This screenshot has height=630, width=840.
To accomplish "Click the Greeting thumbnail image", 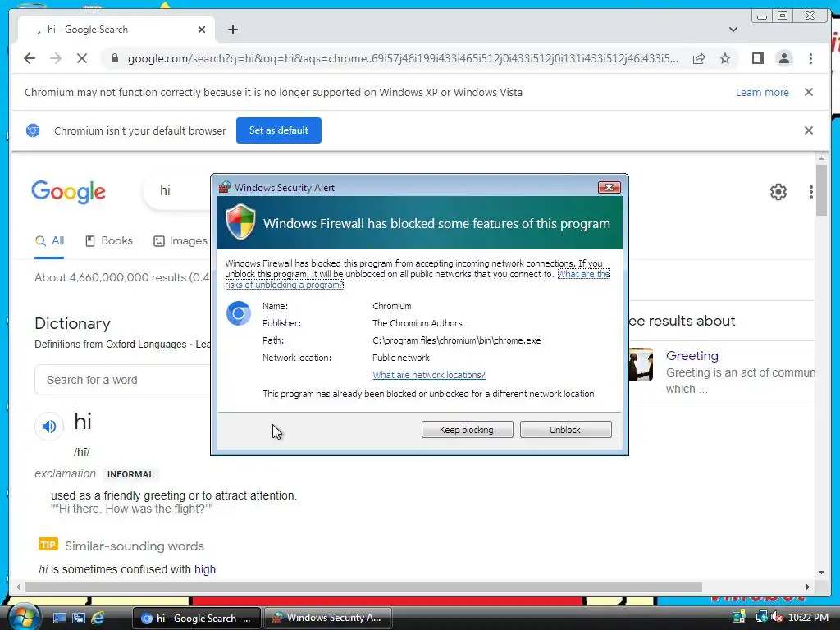I will (641, 364).
